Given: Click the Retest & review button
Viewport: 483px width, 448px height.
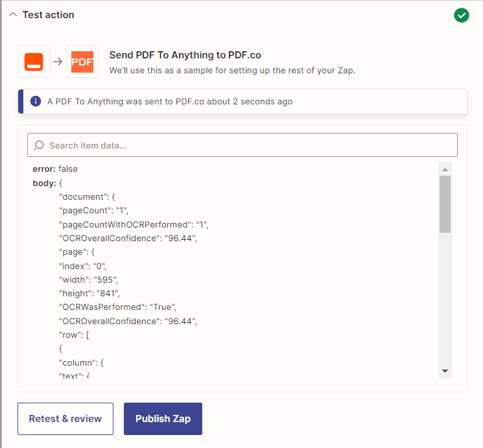Looking at the screenshot, I should (x=65, y=419).
